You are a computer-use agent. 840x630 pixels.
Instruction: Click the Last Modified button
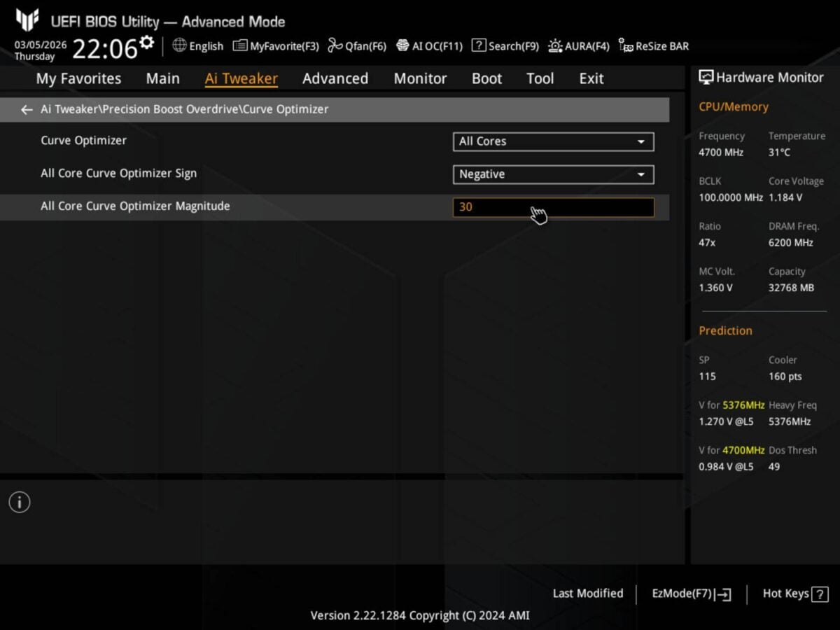[x=588, y=593]
